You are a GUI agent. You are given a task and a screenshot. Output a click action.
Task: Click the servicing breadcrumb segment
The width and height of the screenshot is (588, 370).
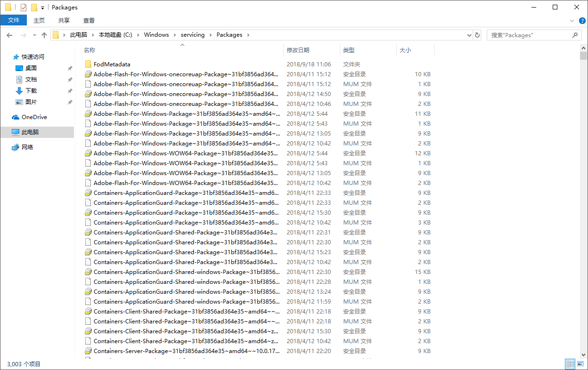click(193, 35)
